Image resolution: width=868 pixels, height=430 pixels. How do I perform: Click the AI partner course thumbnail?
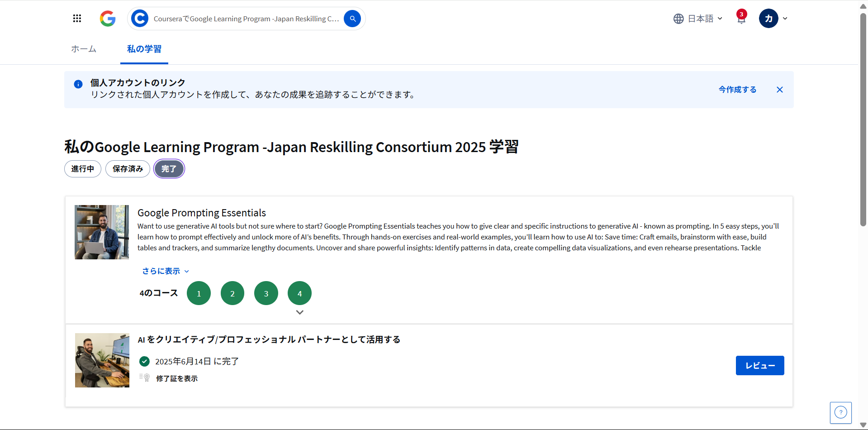point(102,360)
